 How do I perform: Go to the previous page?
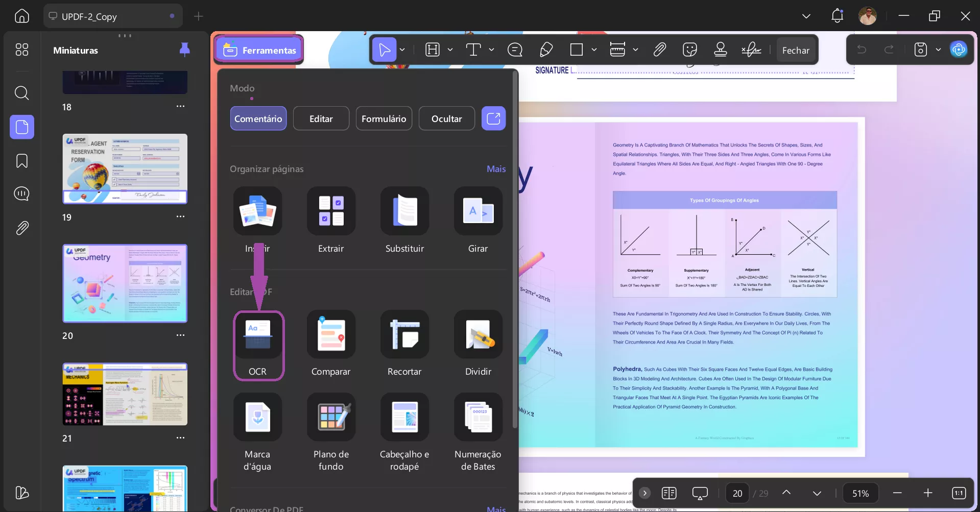(786, 493)
